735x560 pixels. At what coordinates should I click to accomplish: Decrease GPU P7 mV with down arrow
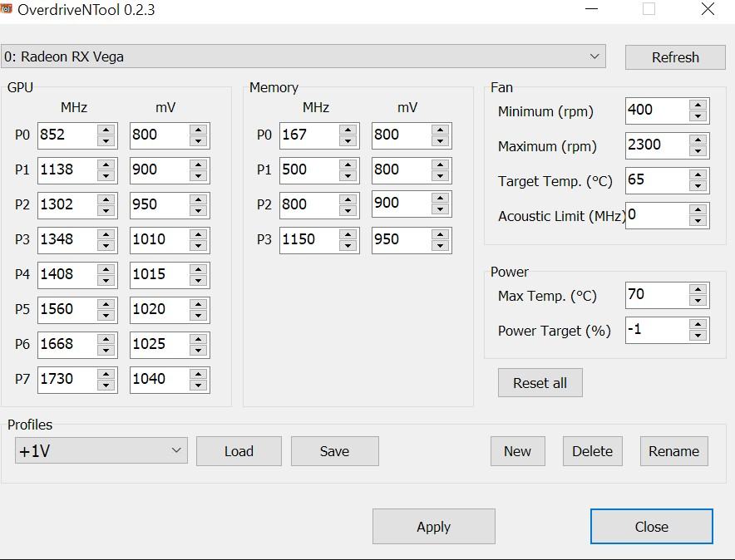click(199, 386)
